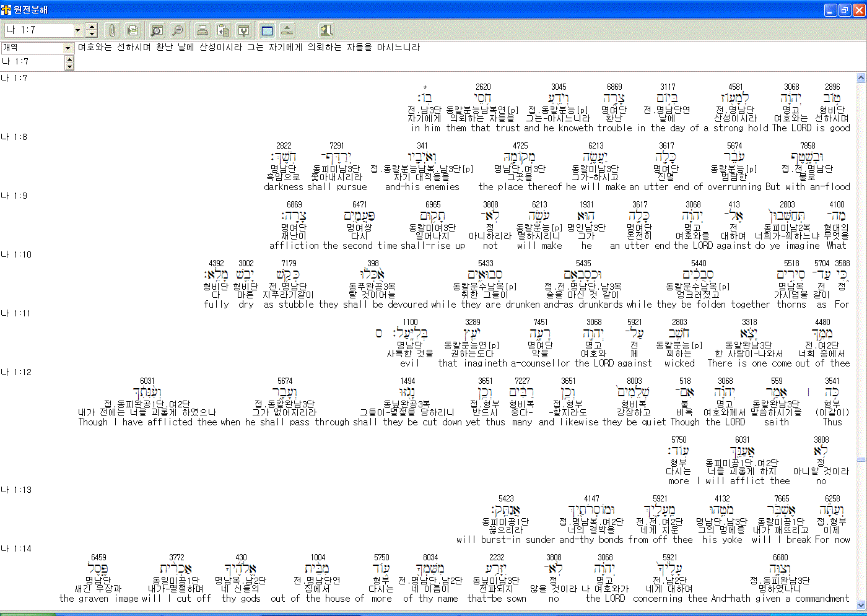The image size is (867, 616).
Task: Click the document page toolbar icon
Action: [x=132, y=30]
